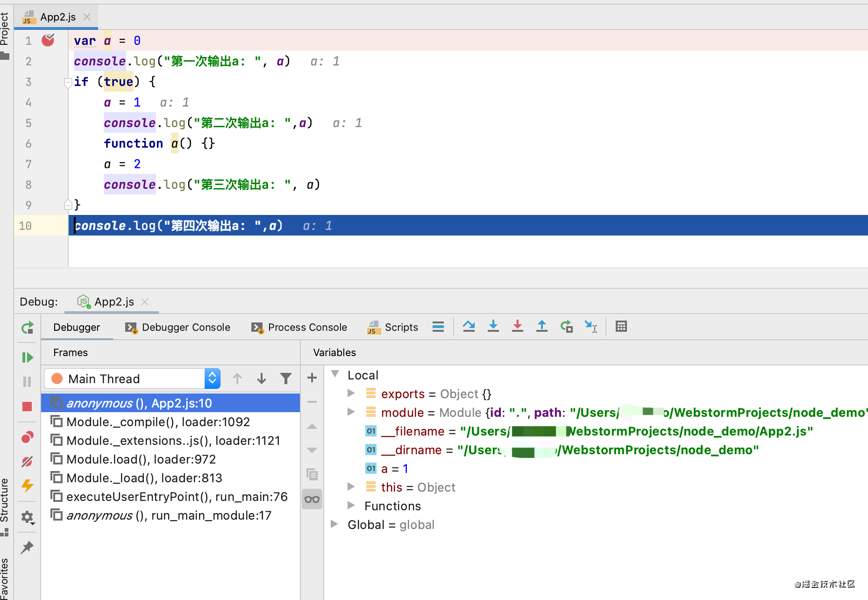Toggle show watches glasses icon
Viewport: 868px width, 600px height.
(312, 499)
